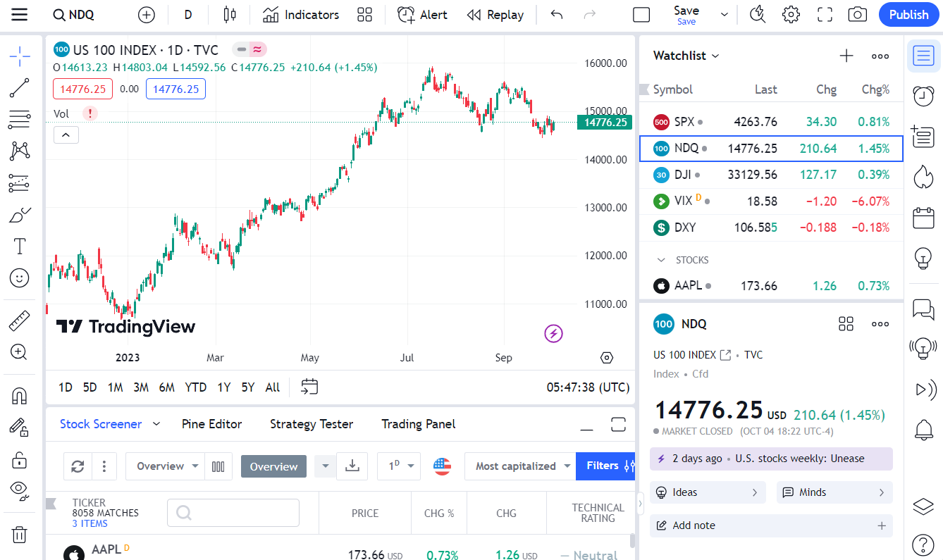Choose the Text annotation tool
The height and width of the screenshot is (560, 943).
(x=20, y=246)
